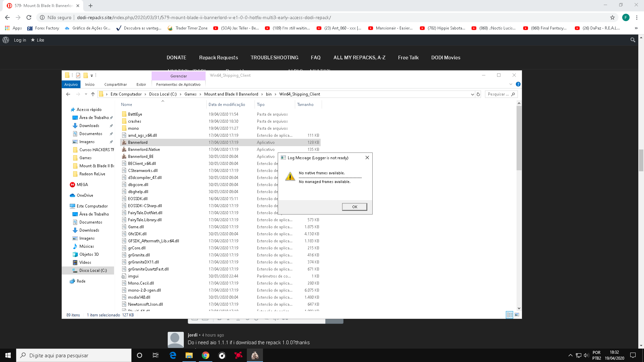Open Objetos 3D in the sidebar

[x=89, y=254]
